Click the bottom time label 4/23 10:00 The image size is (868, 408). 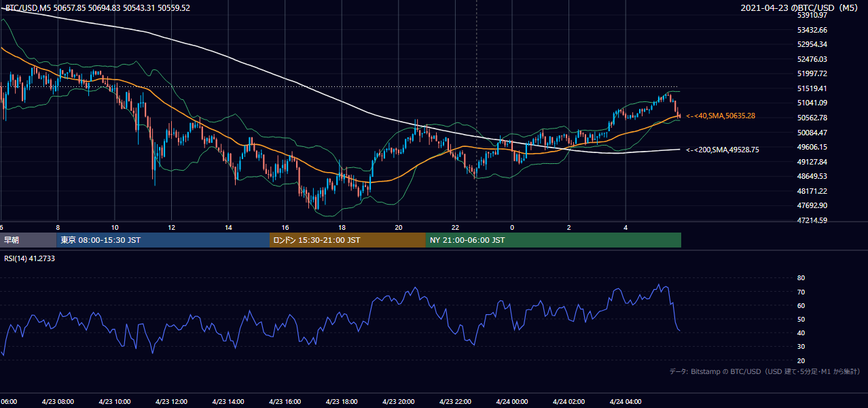click(114, 402)
